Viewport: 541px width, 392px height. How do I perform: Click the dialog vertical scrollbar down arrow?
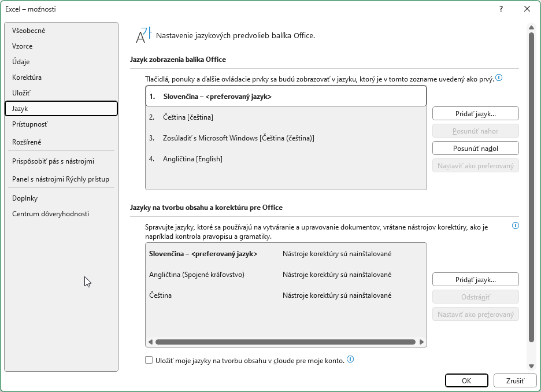pyautogui.click(x=531, y=366)
